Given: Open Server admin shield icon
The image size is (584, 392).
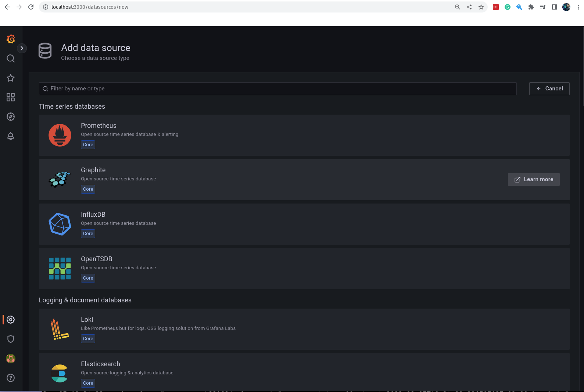Looking at the screenshot, I should (11, 339).
